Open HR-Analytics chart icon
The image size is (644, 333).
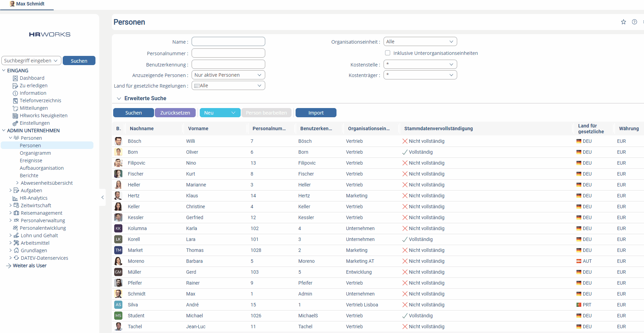click(x=15, y=198)
